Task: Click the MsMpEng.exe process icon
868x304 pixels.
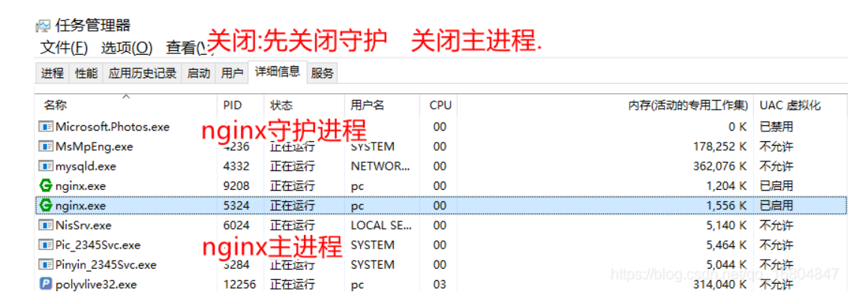Action: click(x=46, y=146)
